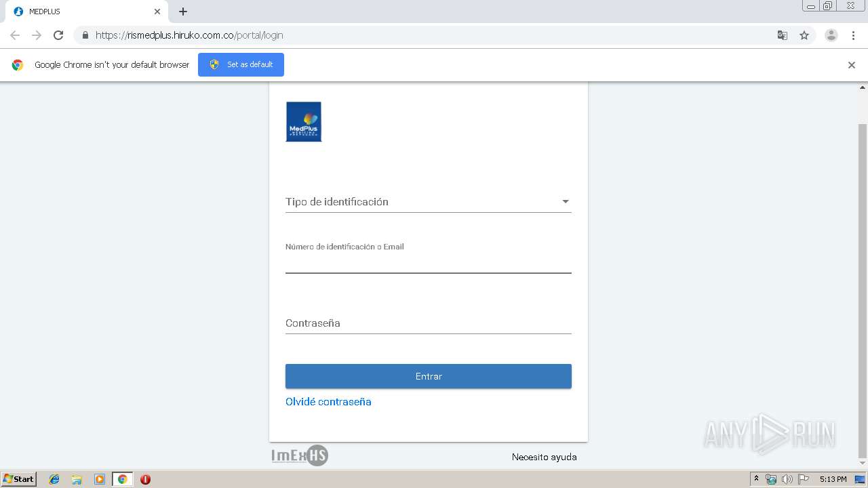Close the MEDPLUS tab
Viewport: 868px width, 488px height.
click(x=157, y=12)
